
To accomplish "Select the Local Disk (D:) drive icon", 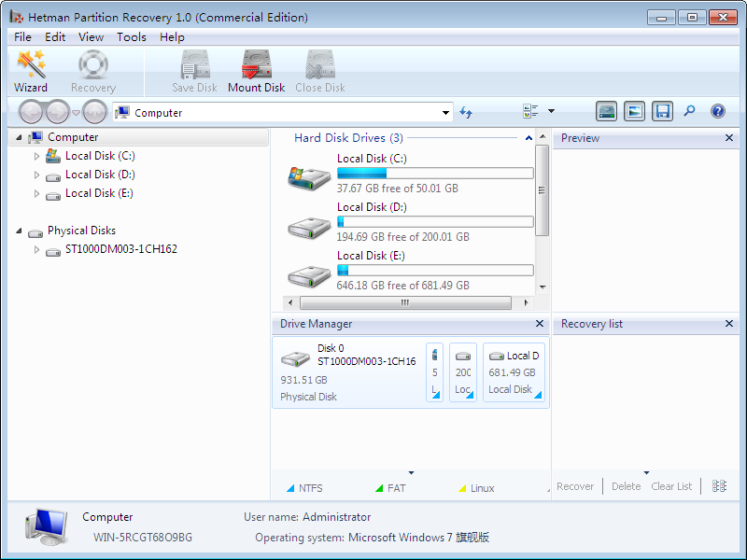I will point(309,228).
